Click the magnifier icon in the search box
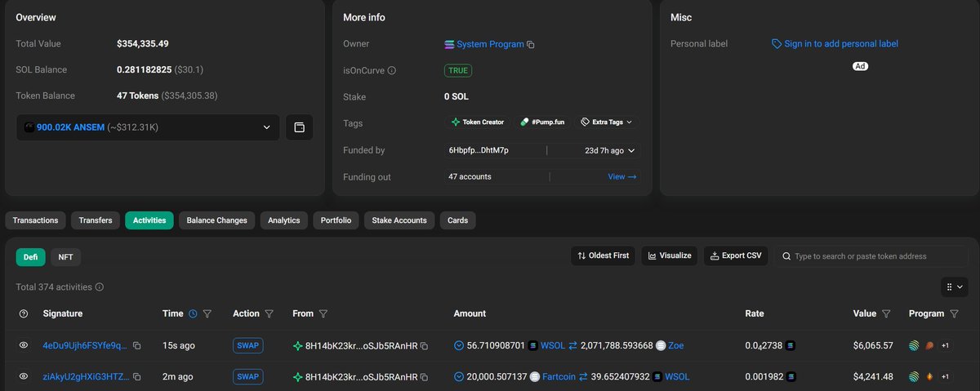The width and height of the screenshot is (980, 391). click(786, 256)
